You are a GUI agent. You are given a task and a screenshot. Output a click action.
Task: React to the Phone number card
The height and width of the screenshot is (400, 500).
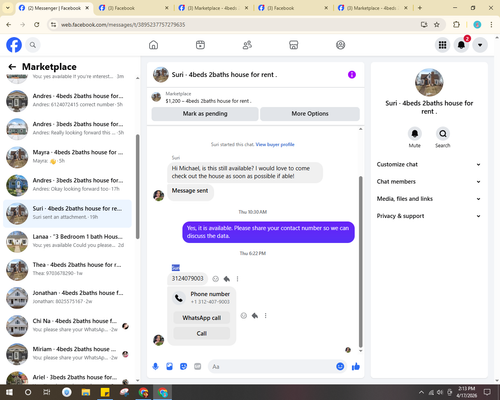244,315
